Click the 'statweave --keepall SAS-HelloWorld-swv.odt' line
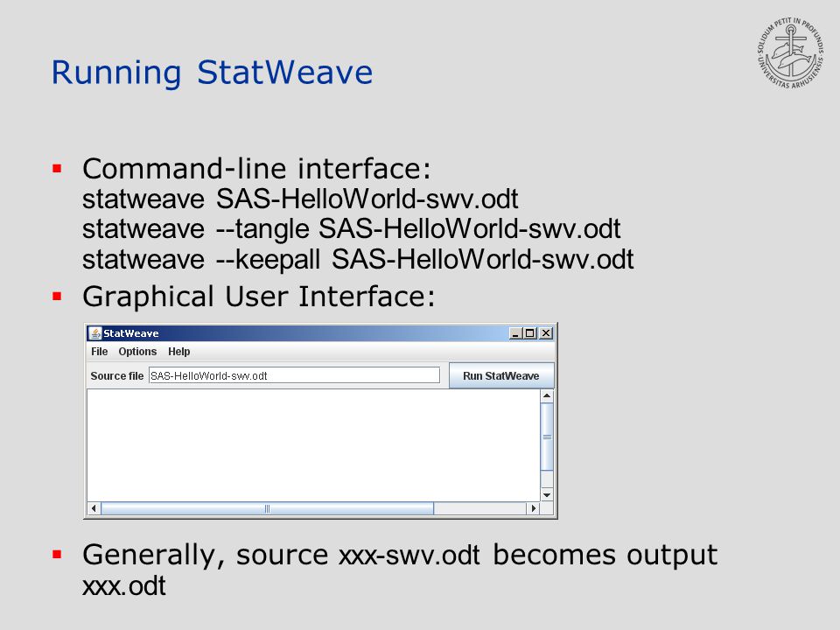 pyautogui.click(x=358, y=259)
